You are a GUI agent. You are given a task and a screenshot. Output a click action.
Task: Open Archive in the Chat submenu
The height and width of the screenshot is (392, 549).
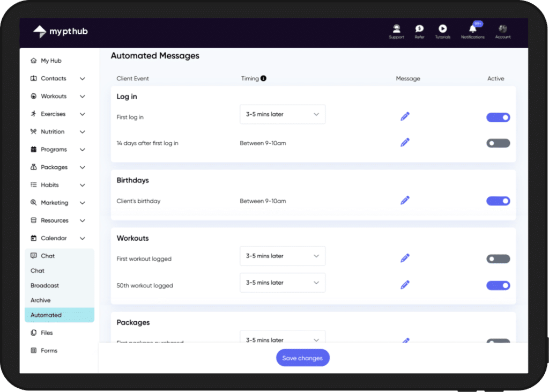tap(41, 300)
